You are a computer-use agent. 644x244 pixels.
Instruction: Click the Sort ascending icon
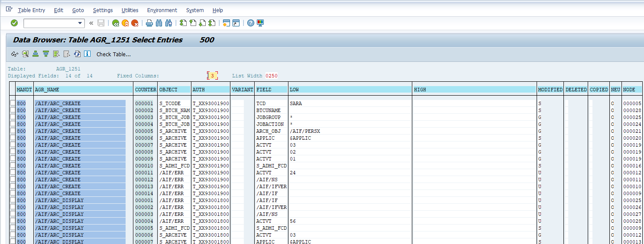pos(36,54)
